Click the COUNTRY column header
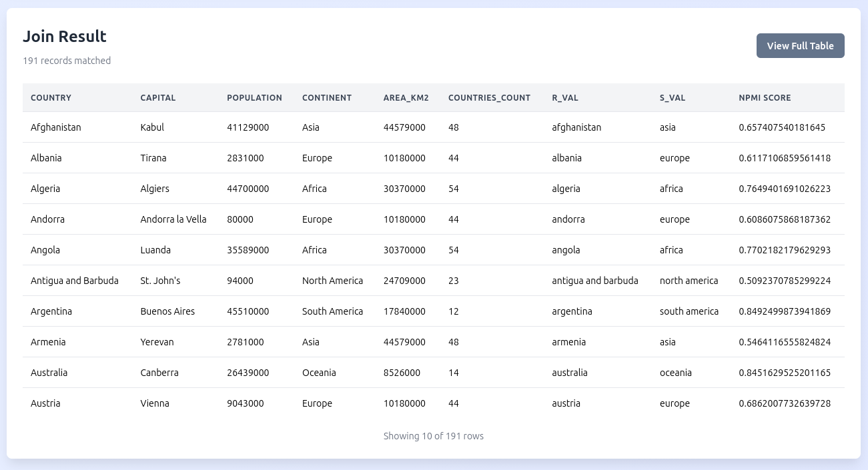Image resolution: width=868 pixels, height=470 pixels. click(51, 98)
